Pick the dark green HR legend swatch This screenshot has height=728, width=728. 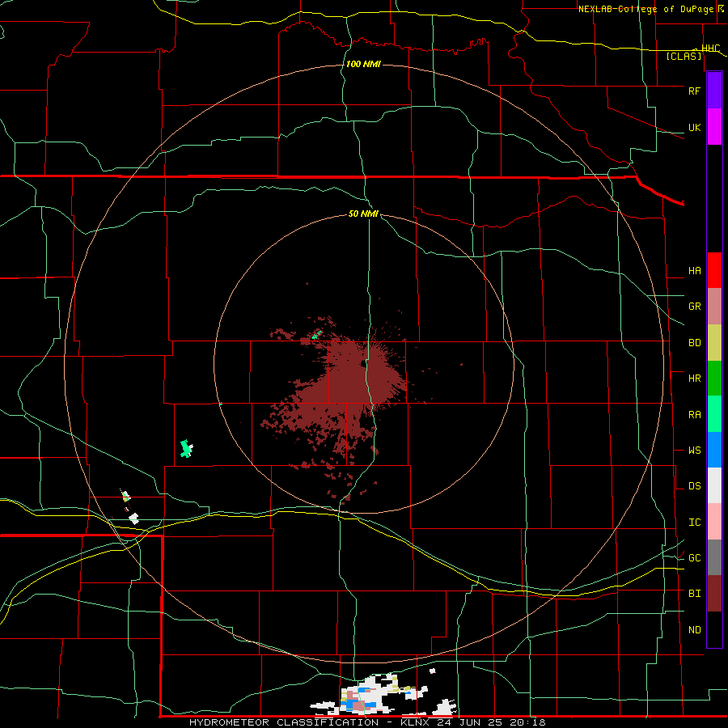(714, 379)
